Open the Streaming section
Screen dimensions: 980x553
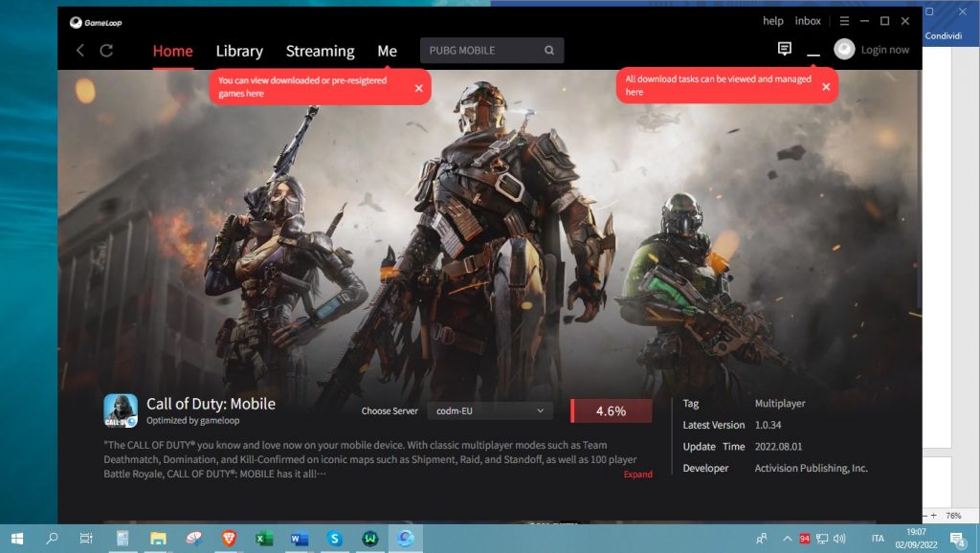tap(320, 51)
